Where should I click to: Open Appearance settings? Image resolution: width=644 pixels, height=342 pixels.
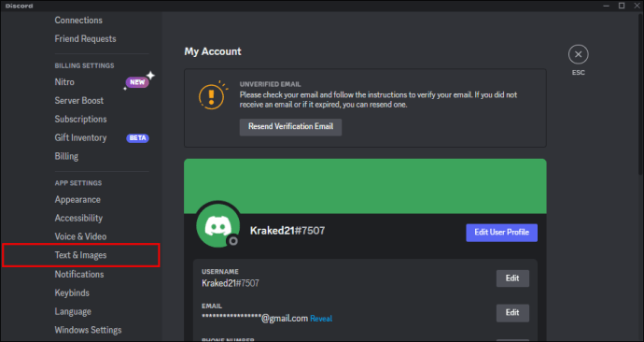coord(77,199)
